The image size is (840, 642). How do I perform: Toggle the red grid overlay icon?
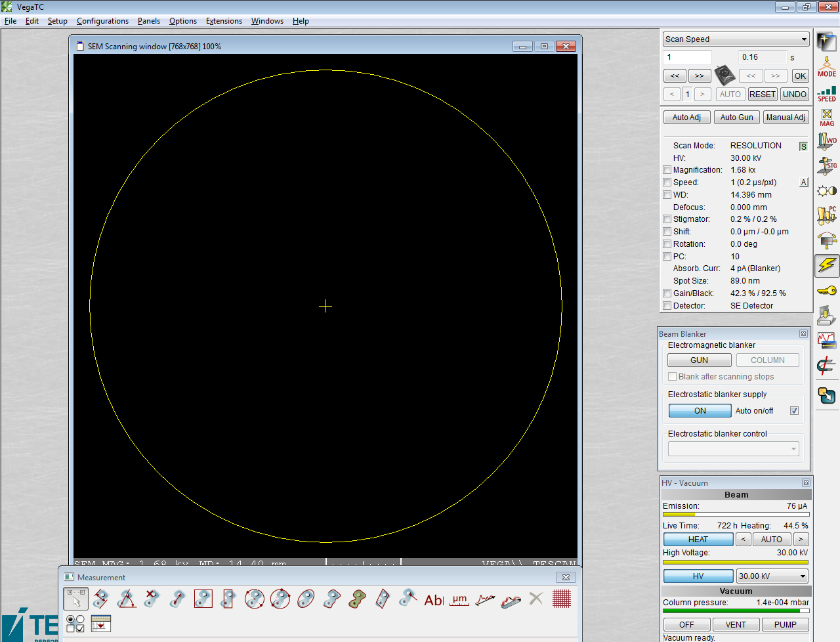(x=562, y=599)
